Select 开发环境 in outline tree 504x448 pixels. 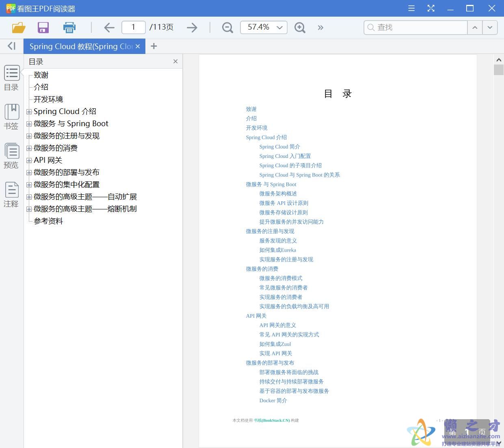click(48, 99)
